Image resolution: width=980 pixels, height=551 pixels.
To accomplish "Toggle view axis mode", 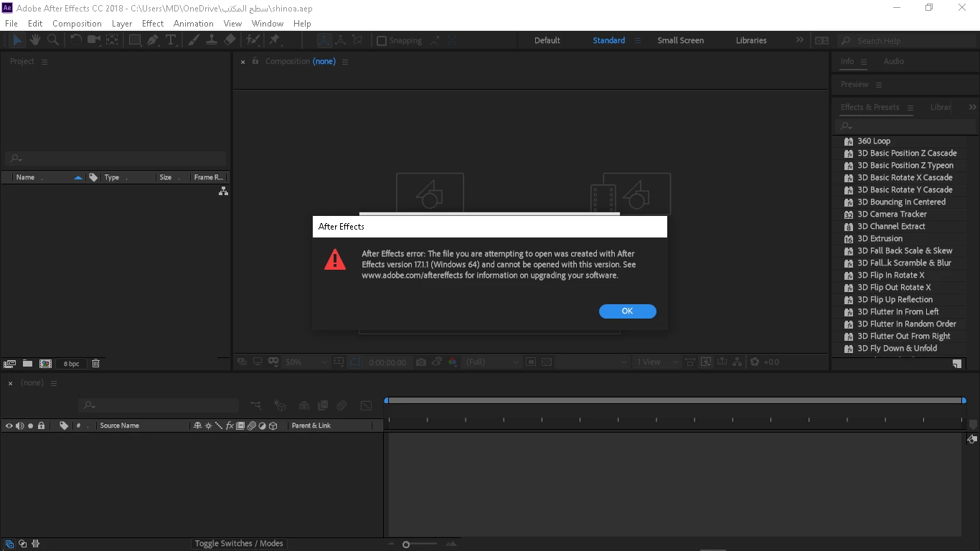I will 358,40.
